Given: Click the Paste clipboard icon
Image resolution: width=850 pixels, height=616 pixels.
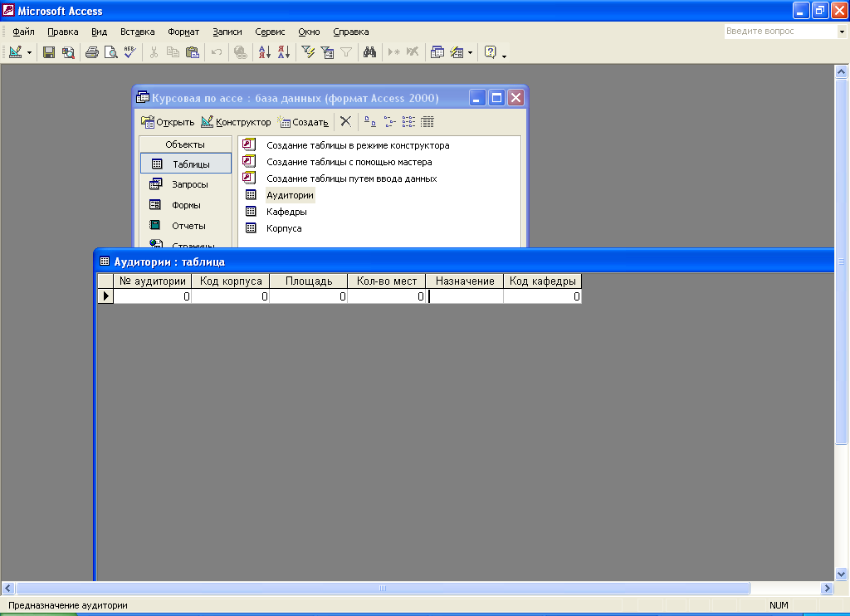Looking at the screenshot, I should (193, 52).
